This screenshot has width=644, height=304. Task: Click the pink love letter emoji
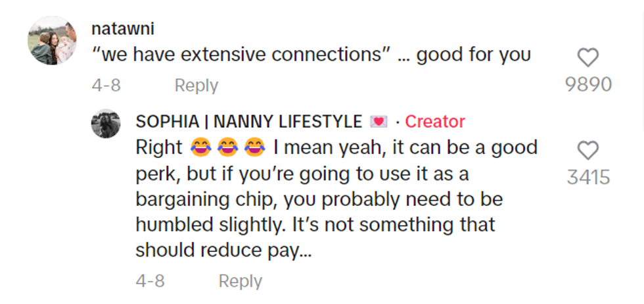tap(379, 122)
